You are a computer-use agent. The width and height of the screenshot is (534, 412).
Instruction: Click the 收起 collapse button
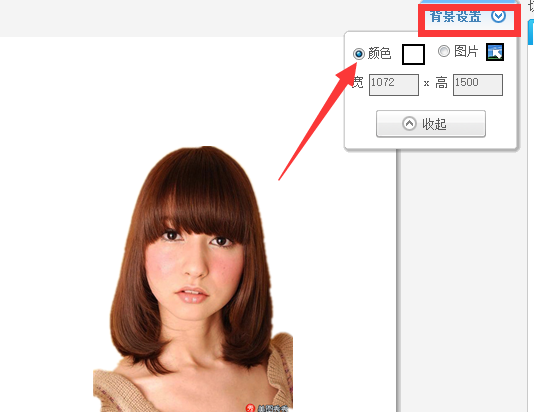[431, 124]
